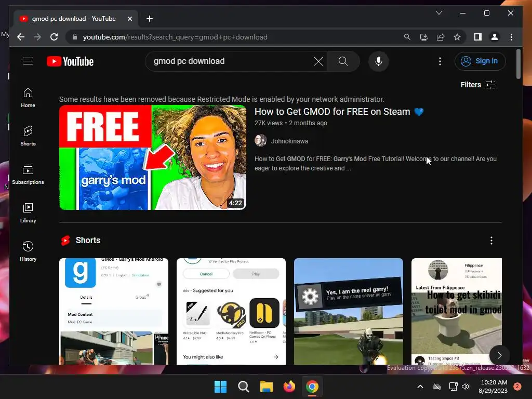The width and height of the screenshot is (532, 399).
Task: Open the GMod Garry's Mod Android short
Action: (x=114, y=311)
